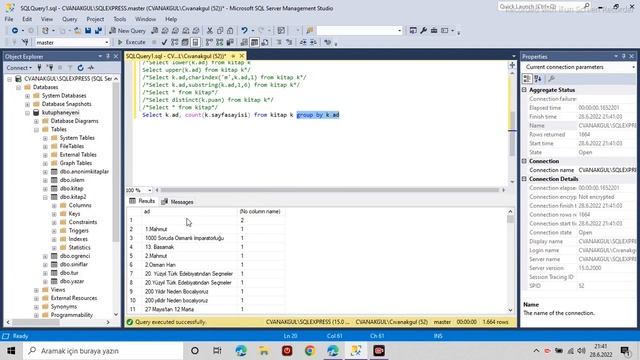Open the master database dropdown

pyautogui.click(x=72, y=42)
